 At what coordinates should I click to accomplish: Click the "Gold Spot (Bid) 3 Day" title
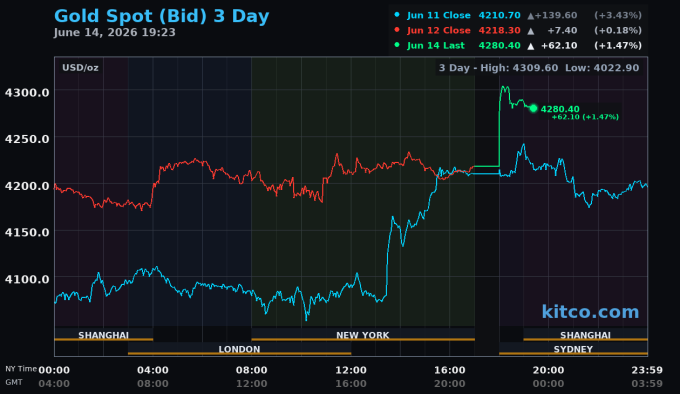(x=161, y=16)
